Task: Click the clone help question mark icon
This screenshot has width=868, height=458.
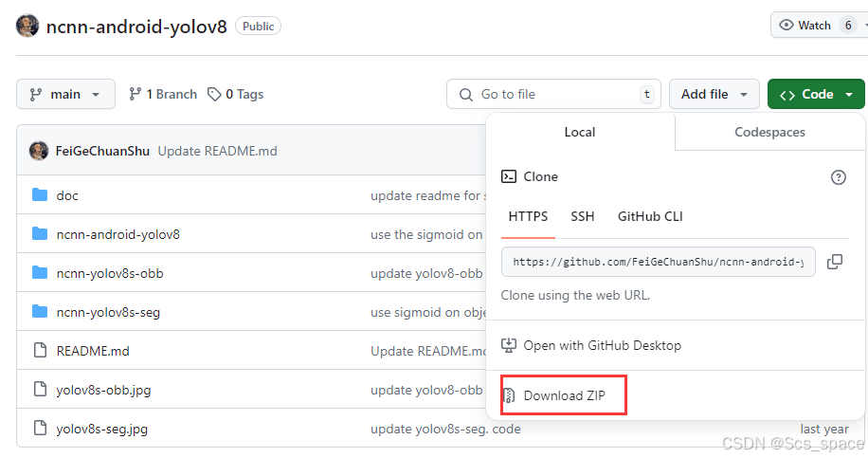Action: [x=838, y=177]
